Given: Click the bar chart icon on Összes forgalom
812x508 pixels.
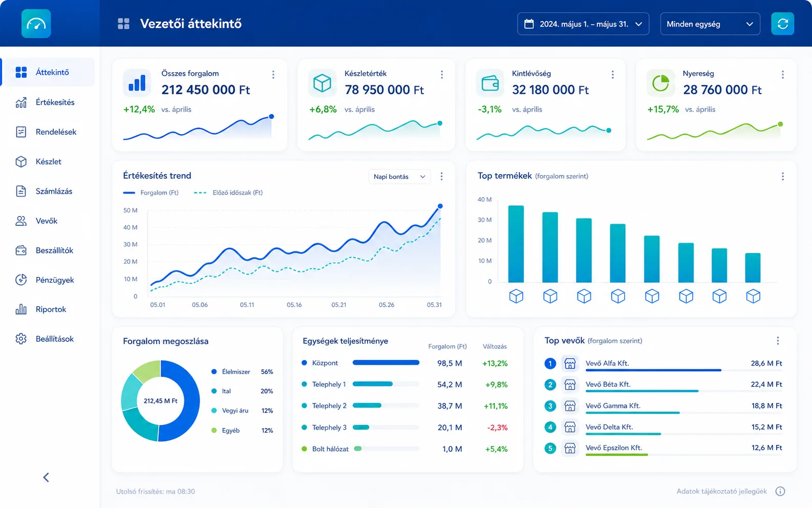Looking at the screenshot, I should [137, 83].
